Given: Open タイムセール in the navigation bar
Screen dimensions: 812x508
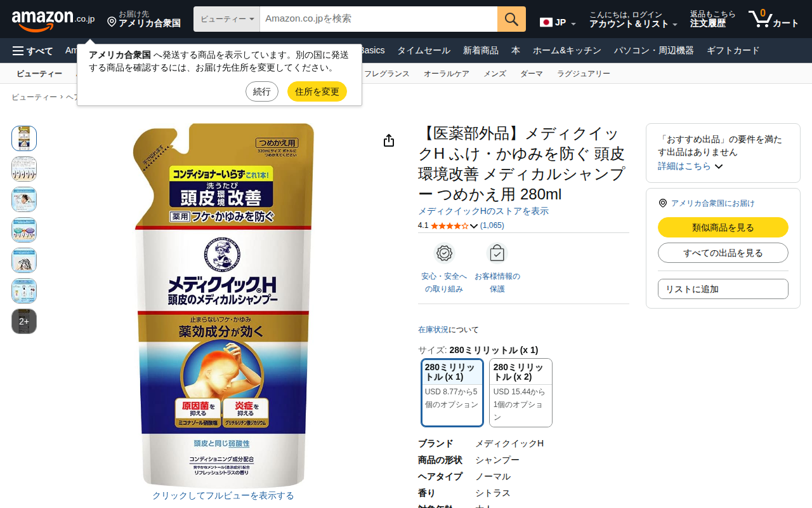Looking at the screenshot, I should pos(424,51).
